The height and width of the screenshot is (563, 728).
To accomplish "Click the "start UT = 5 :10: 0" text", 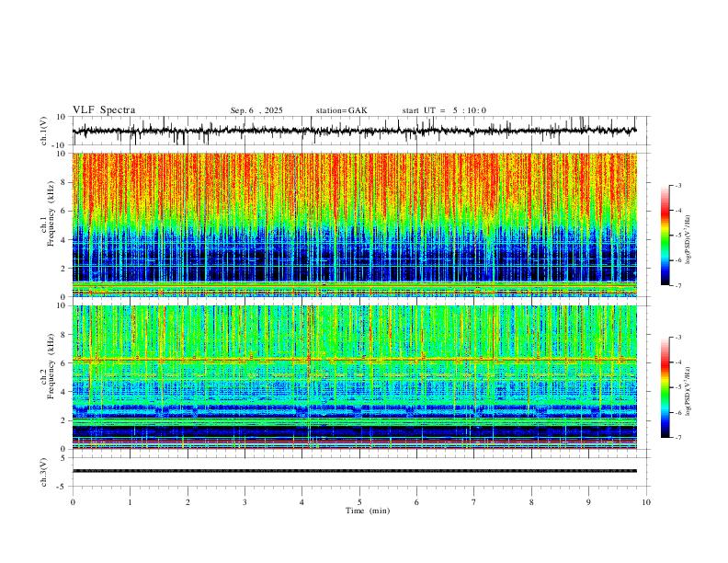I will click(444, 110).
